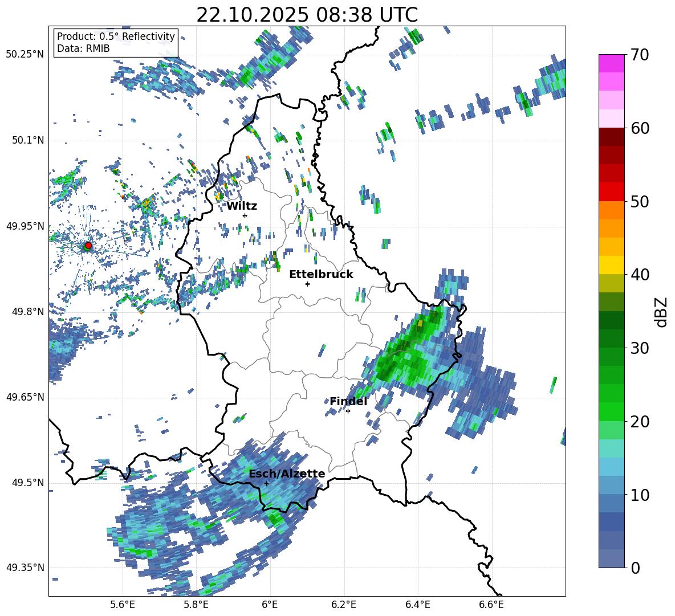The height and width of the screenshot is (616, 675).
Task: Click the 49.35°N latitude label
Action: point(25,568)
